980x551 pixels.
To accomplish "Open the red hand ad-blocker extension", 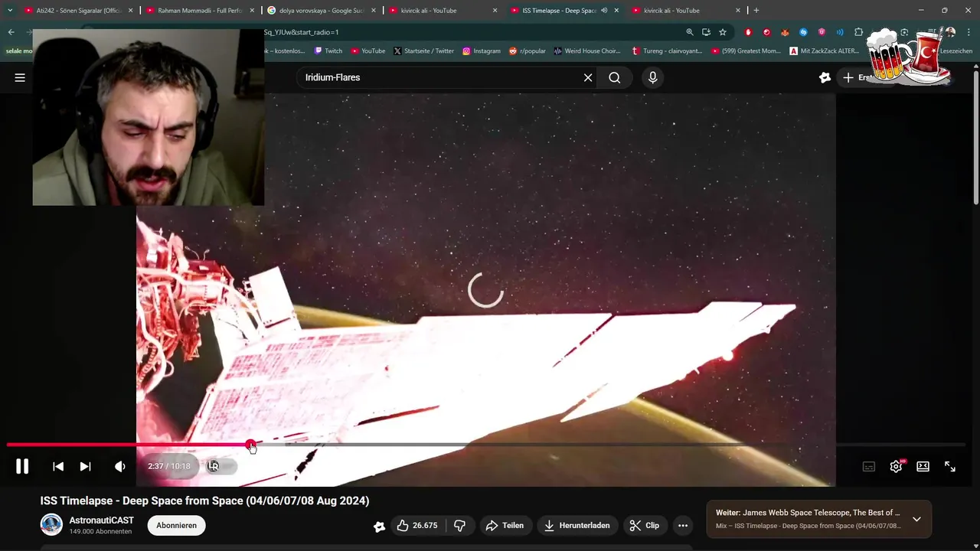I will click(x=749, y=32).
